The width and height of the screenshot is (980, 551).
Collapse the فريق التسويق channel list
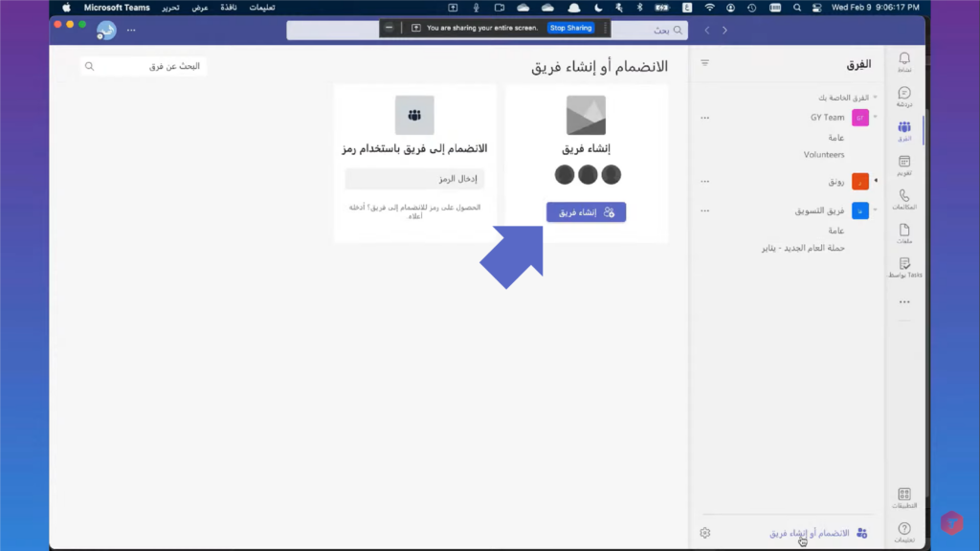[875, 209]
